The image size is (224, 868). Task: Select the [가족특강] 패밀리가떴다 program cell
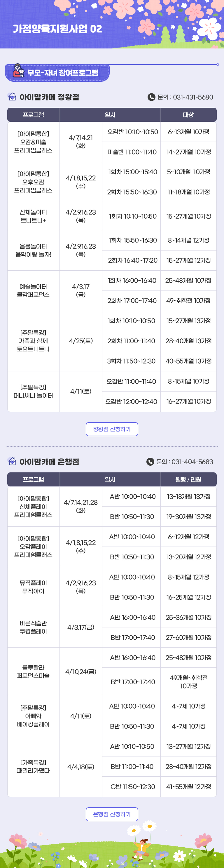pyautogui.click(x=33, y=767)
